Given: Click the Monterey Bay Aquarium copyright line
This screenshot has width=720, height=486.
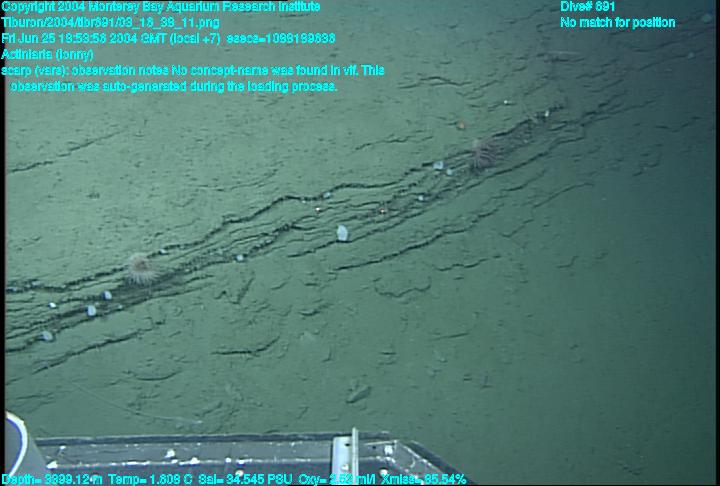Looking at the screenshot, I should point(161,7).
